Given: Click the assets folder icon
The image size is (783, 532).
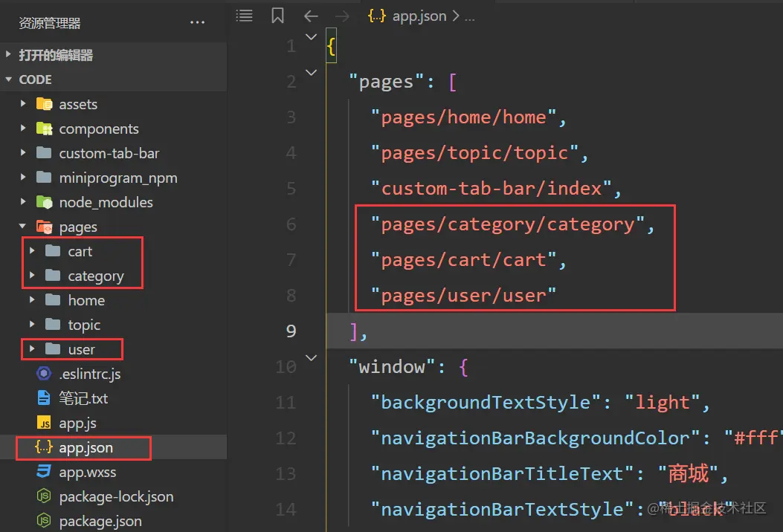Looking at the screenshot, I should (x=45, y=104).
